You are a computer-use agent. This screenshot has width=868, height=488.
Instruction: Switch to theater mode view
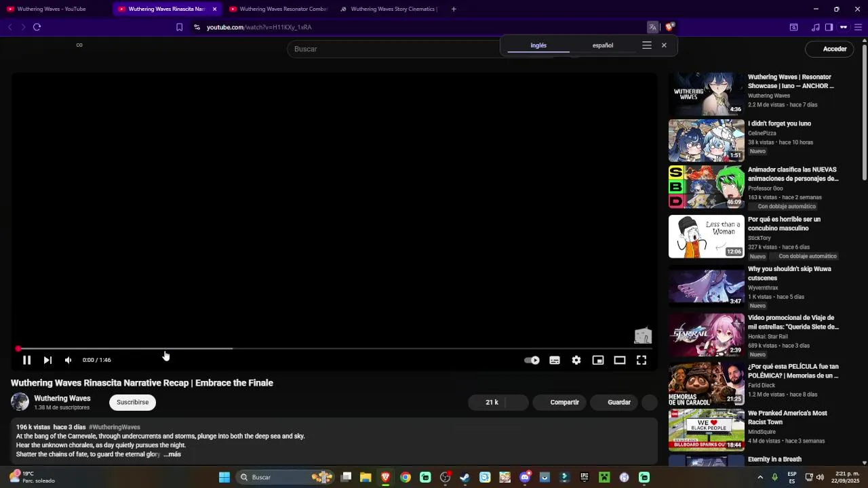tap(620, 360)
